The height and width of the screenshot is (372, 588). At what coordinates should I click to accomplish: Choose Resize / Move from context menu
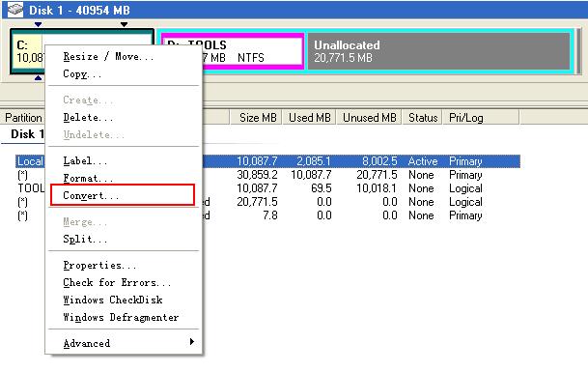[x=108, y=57]
